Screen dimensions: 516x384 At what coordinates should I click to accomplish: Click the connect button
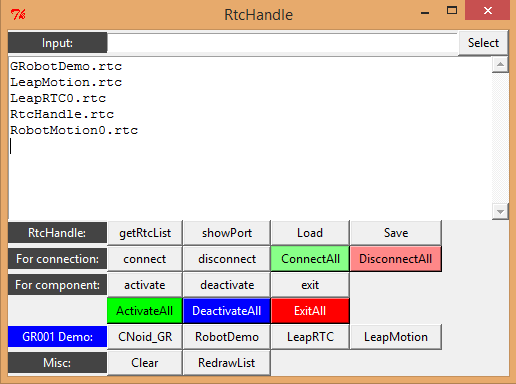point(145,259)
